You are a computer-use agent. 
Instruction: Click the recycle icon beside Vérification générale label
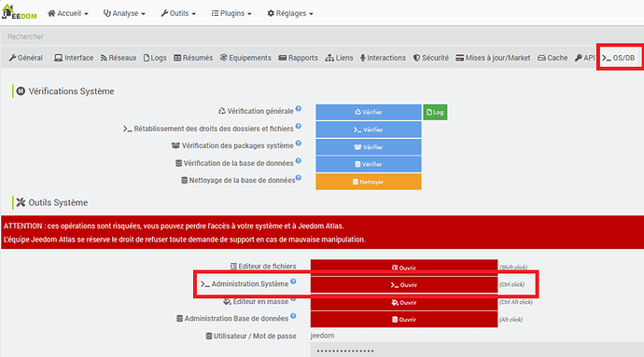point(222,111)
